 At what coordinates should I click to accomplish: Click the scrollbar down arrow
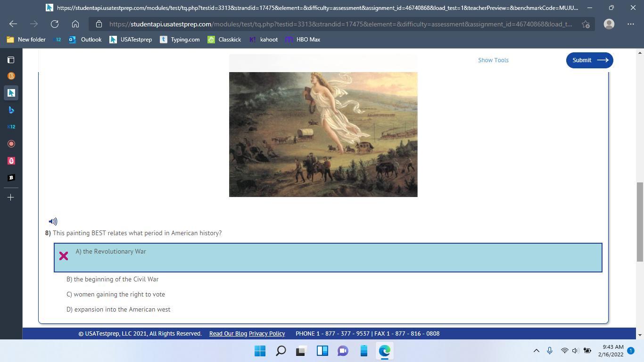640,335
